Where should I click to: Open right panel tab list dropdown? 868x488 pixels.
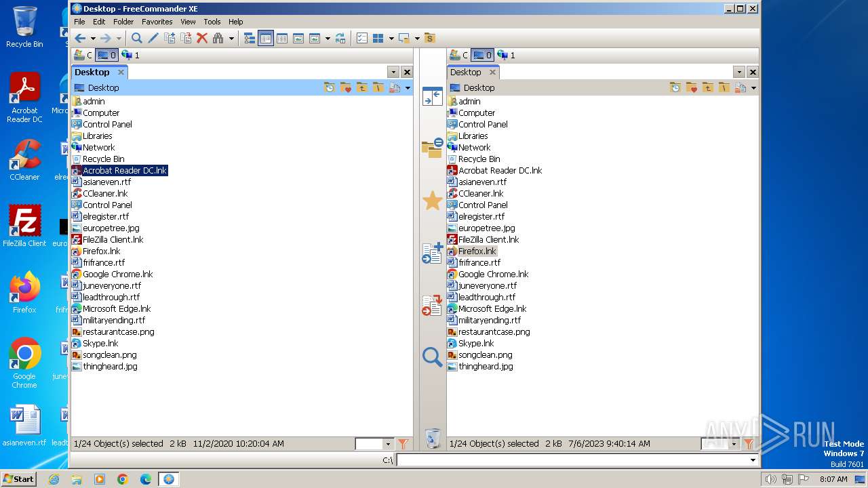point(739,72)
